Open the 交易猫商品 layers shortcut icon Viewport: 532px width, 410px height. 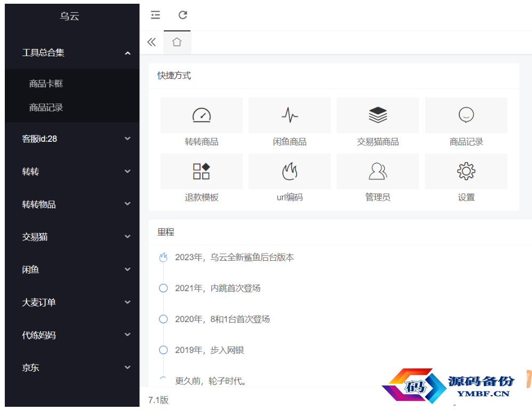coord(378,115)
